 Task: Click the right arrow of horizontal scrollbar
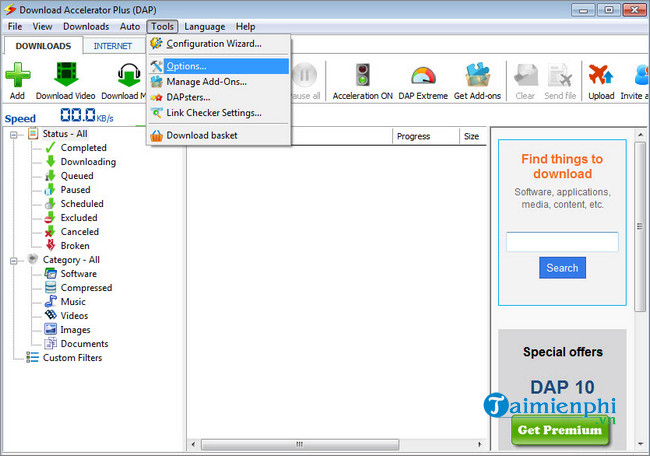[480, 444]
